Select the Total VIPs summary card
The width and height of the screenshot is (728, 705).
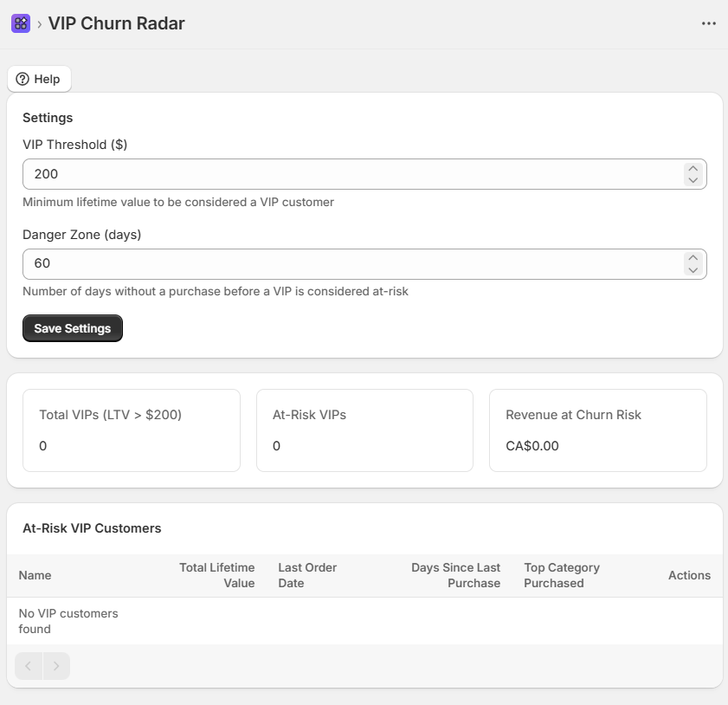[132, 430]
